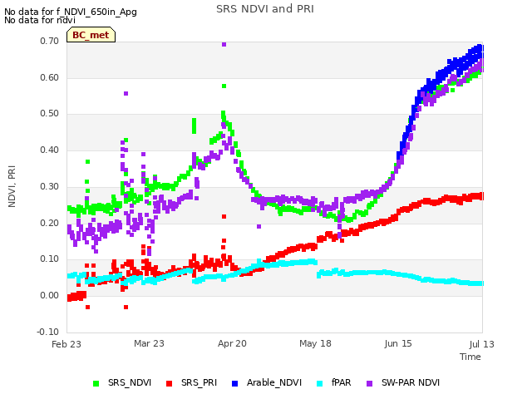The width and height of the screenshot is (532, 399).
Task: Click the 0.00 y-axis tick label
Action: coord(50,295)
